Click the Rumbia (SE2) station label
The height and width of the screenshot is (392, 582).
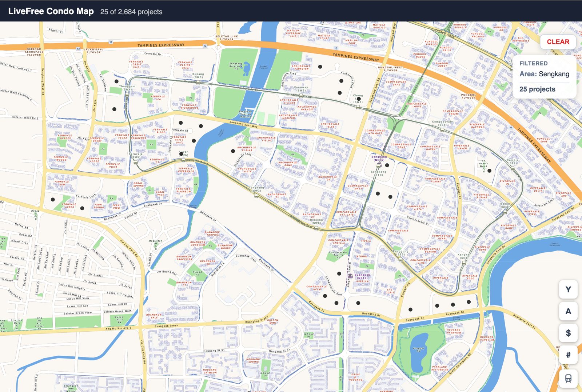pos(512,161)
